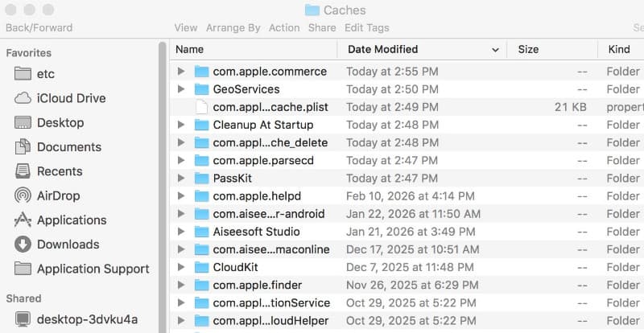Open the Action toolbar menu
Screen dimensions: 644x333
284,28
